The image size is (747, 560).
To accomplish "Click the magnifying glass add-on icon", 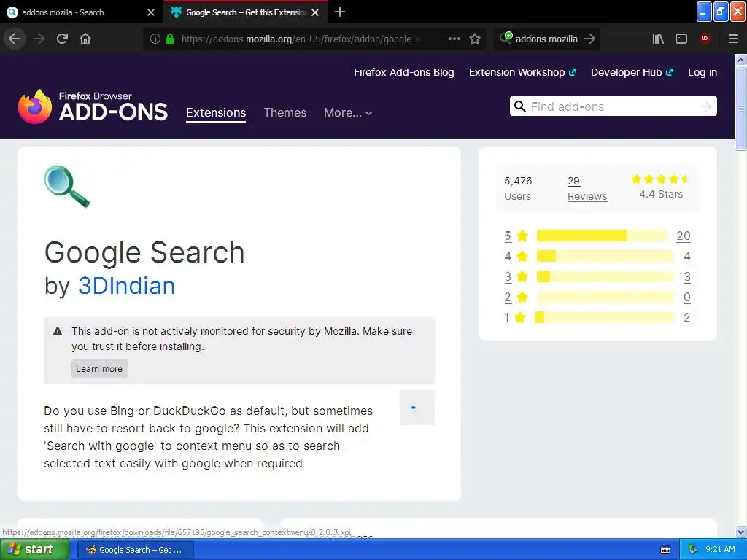I will point(66,186).
